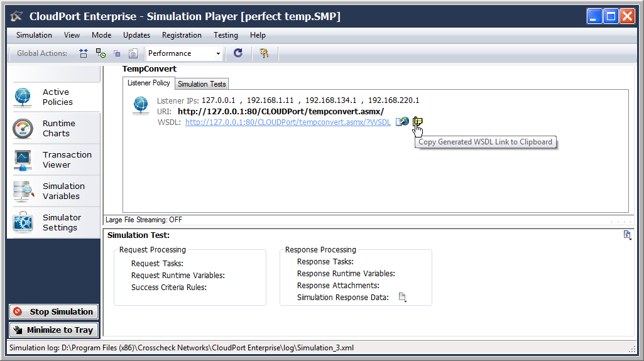Click the keys icon in toolbar
The image size is (644, 361).
tap(264, 53)
